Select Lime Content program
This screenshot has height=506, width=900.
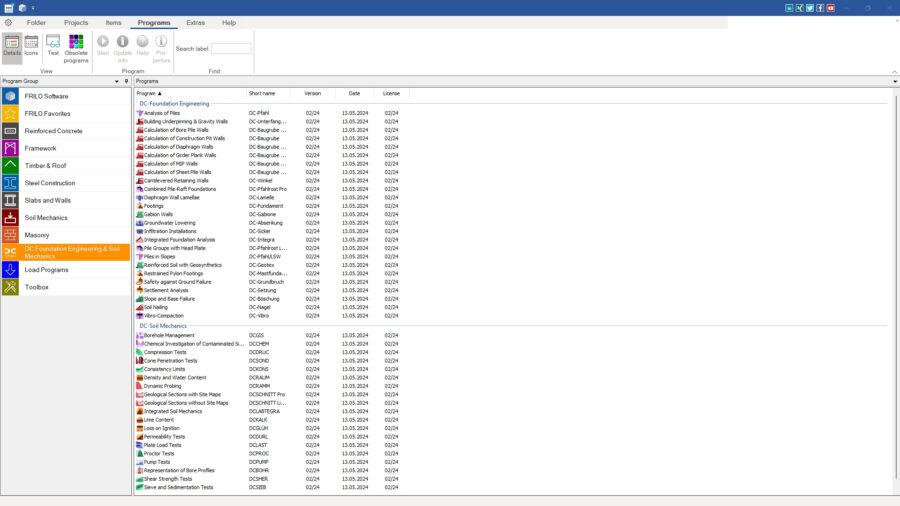click(158, 420)
